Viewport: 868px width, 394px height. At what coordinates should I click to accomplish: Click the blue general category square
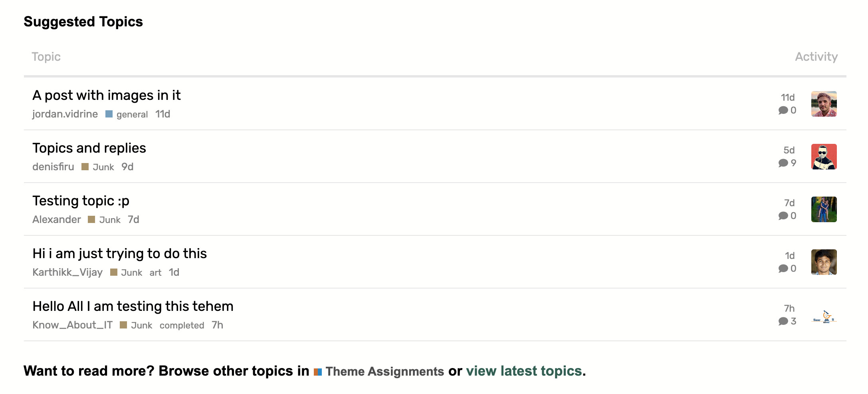tap(109, 114)
